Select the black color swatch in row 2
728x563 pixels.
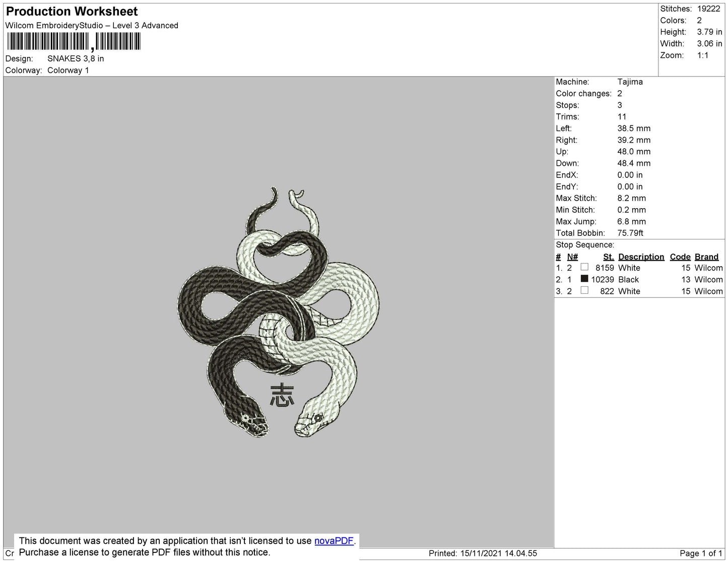[x=584, y=279]
